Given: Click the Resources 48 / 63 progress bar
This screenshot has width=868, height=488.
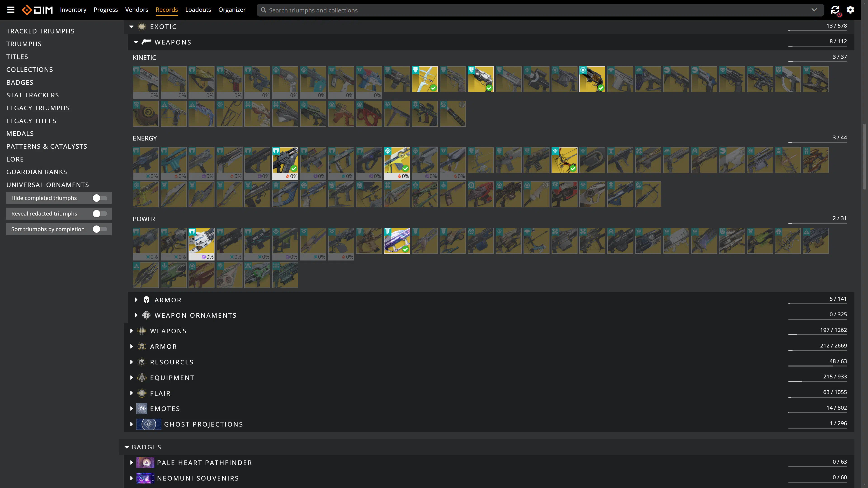Looking at the screenshot, I should click(817, 366).
